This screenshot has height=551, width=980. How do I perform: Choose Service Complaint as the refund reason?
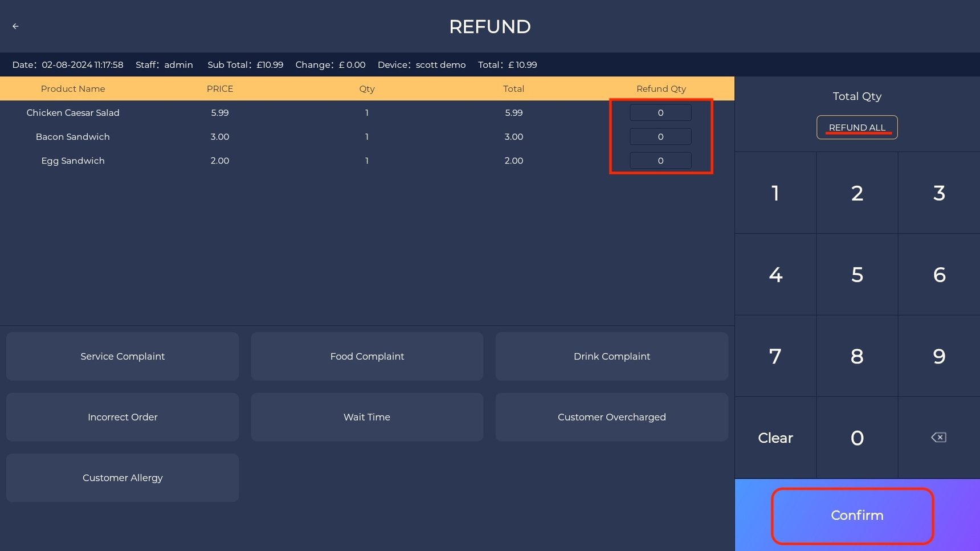(122, 356)
